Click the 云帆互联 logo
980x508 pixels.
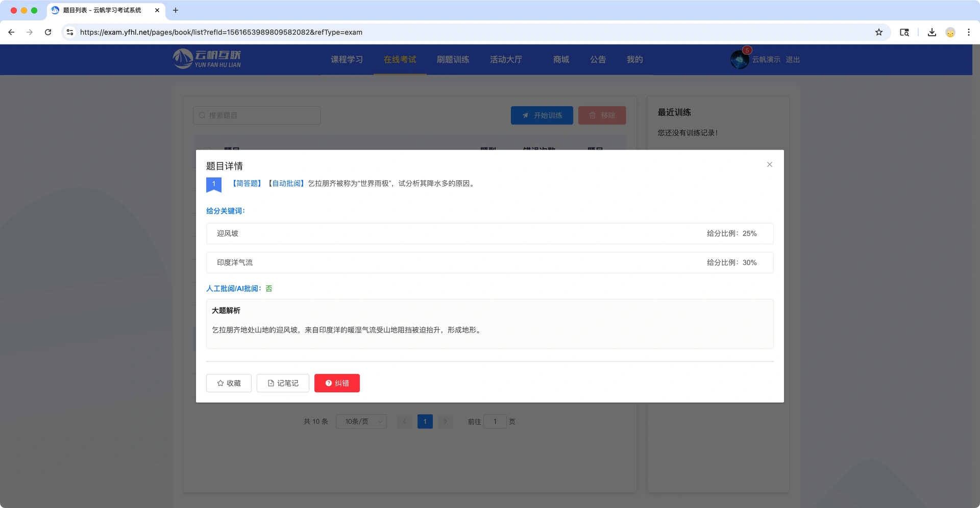(x=207, y=59)
